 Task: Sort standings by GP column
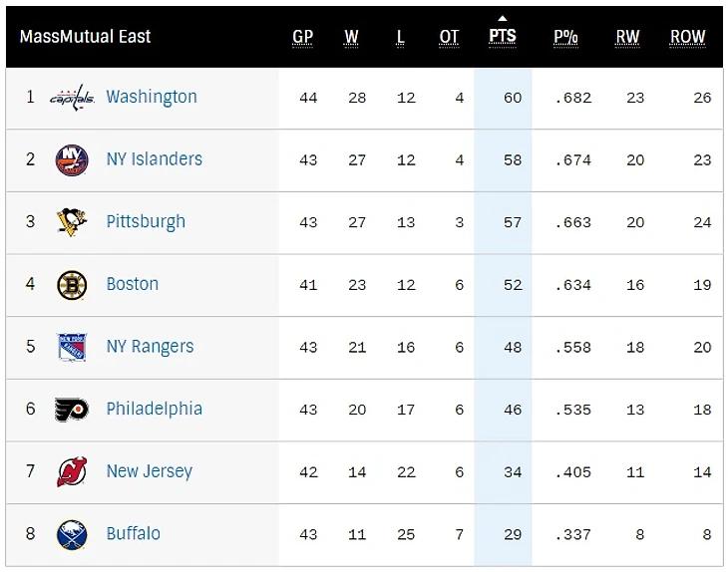point(303,37)
